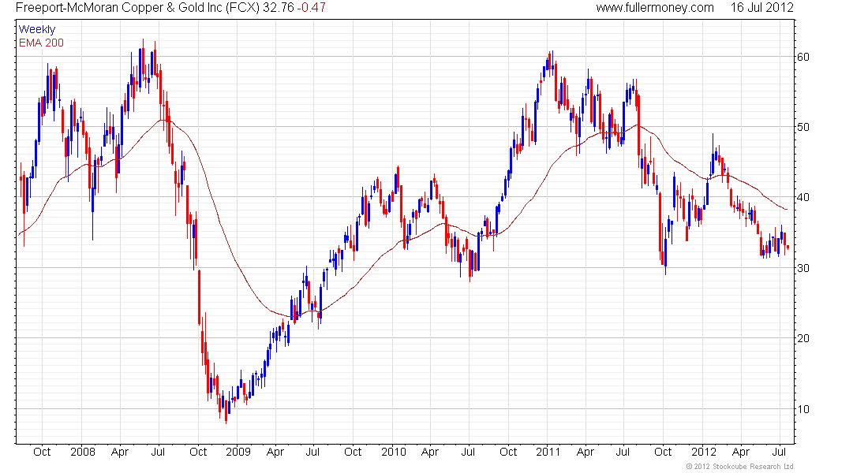Click the 40 price axis label
868x473 pixels.
803,198
